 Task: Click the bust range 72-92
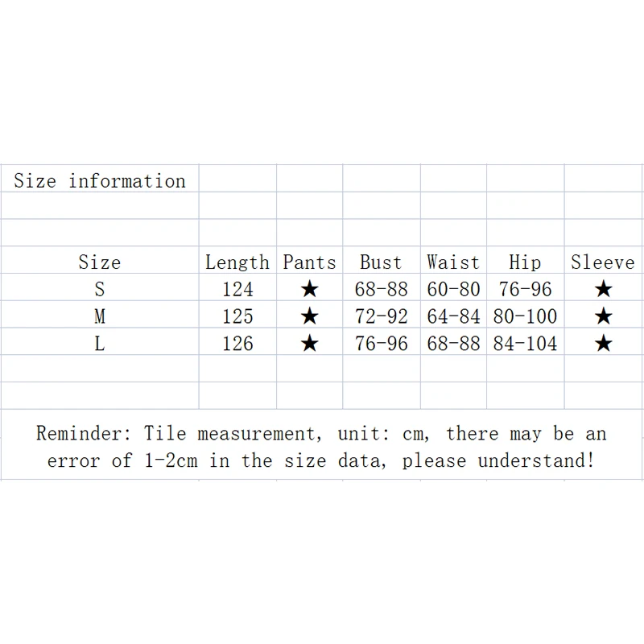point(382,316)
